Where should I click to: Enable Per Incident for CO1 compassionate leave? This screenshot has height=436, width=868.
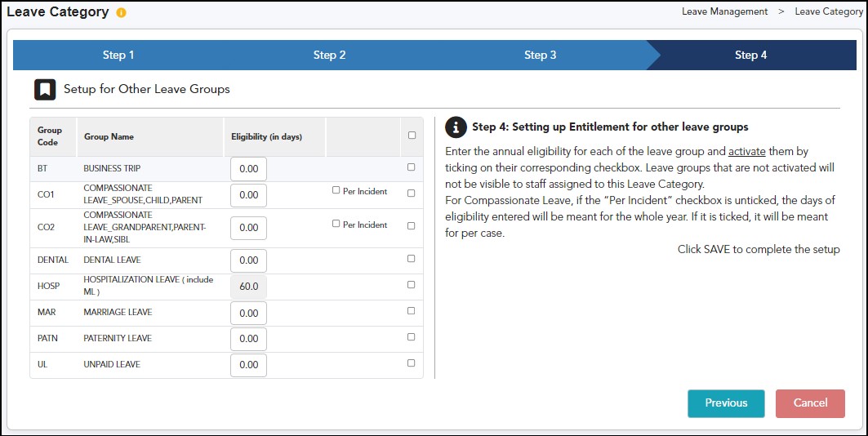pyautogui.click(x=336, y=191)
